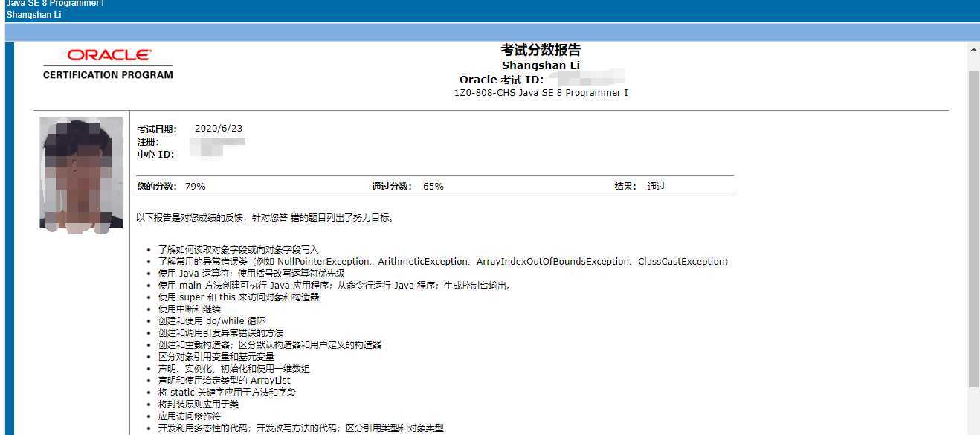The height and width of the screenshot is (435, 980).
Task: Click the item 创建和调用引发异常错误的方法
Action: pos(220,333)
